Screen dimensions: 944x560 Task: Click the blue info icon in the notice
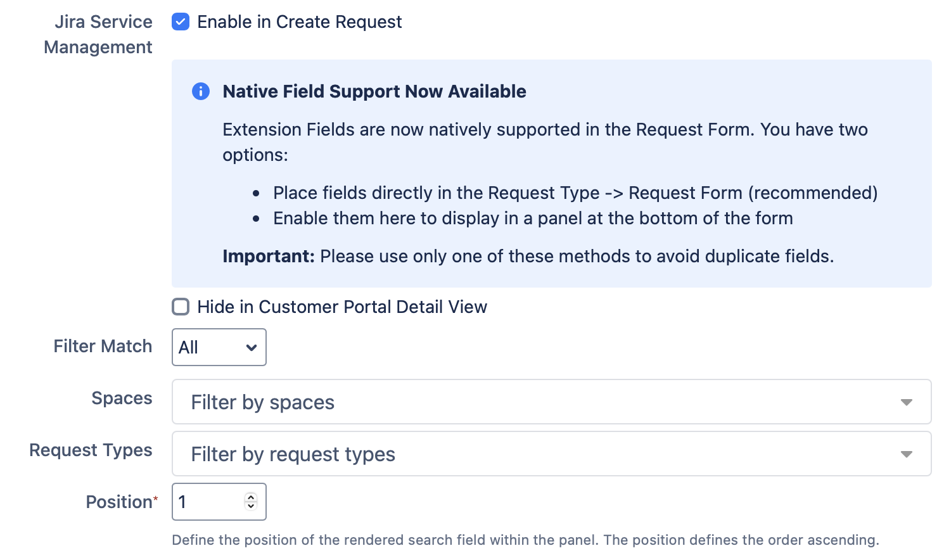[x=200, y=91]
